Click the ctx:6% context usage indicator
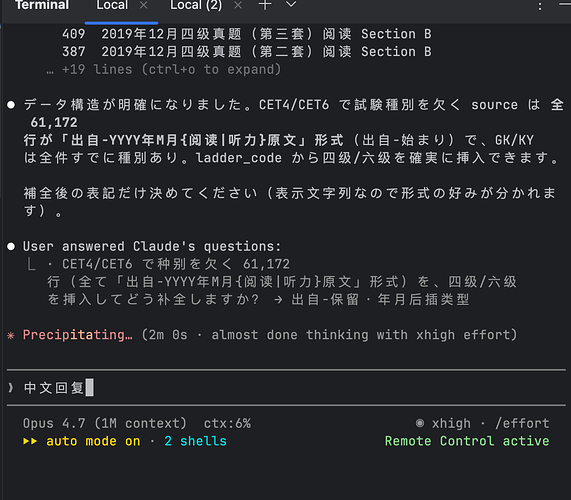The height and width of the screenshot is (500, 571). (x=227, y=423)
